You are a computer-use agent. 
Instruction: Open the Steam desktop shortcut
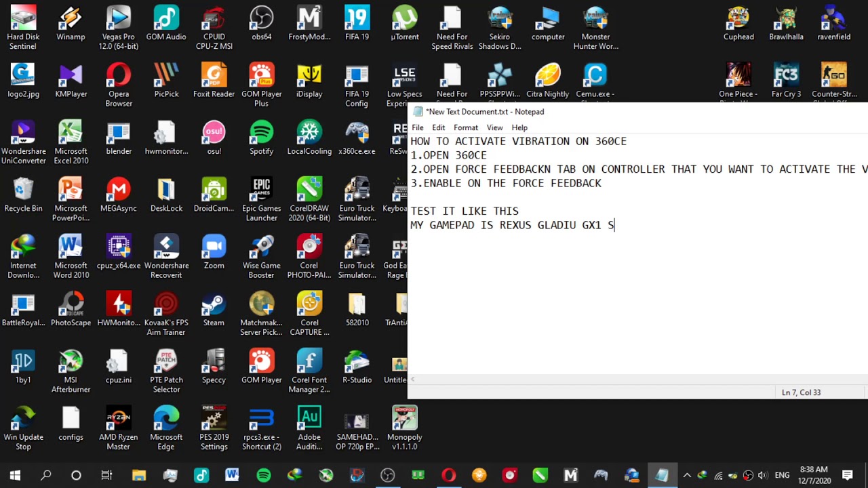tap(214, 310)
